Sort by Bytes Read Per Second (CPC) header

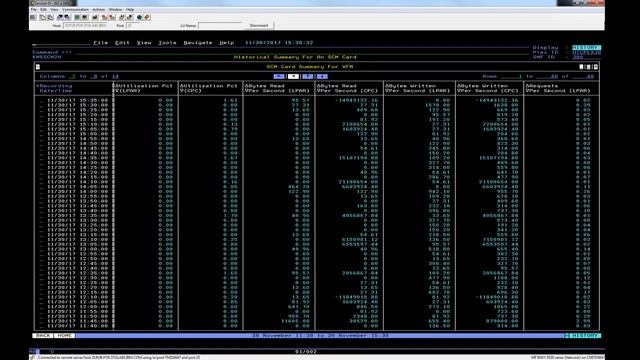point(348,88)
